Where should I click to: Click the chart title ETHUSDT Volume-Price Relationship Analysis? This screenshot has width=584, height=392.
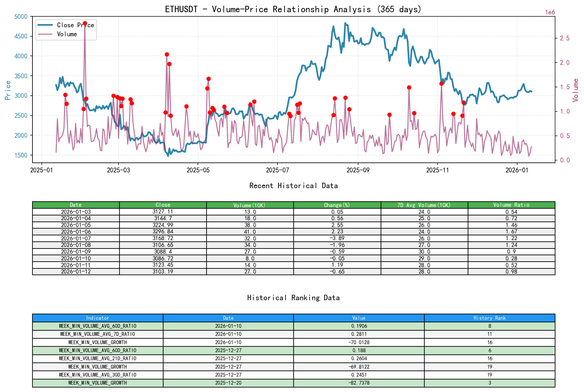(292, 9)
